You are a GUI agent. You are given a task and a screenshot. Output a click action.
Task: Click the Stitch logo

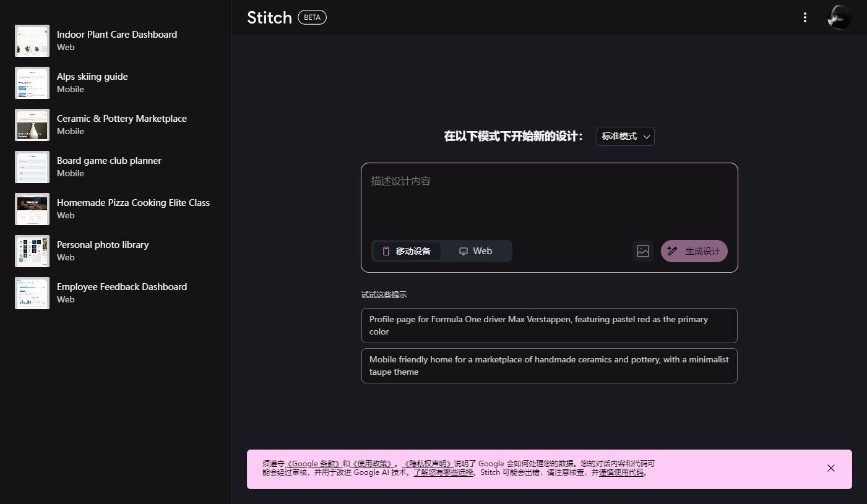(269, 17)
